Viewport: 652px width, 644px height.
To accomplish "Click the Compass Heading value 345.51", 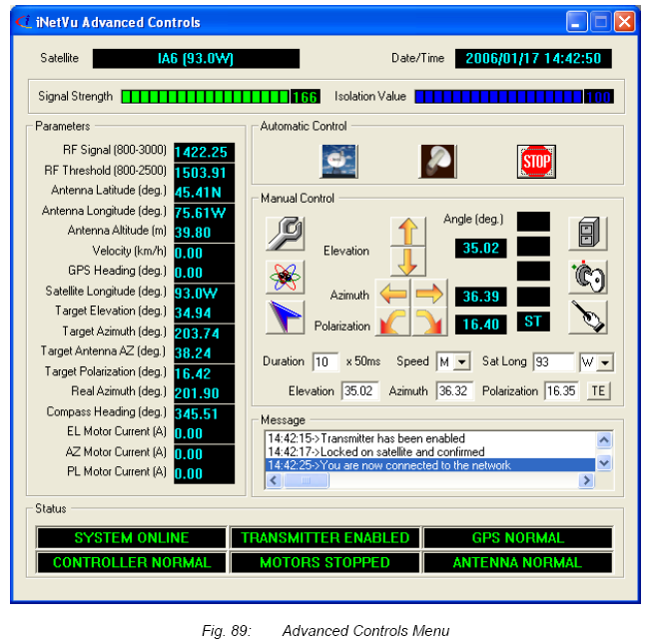I will click(204, 414).
